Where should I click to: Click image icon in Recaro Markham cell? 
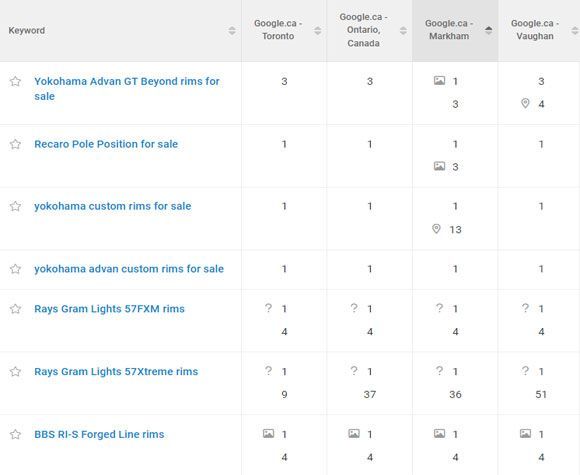[439, 166]
